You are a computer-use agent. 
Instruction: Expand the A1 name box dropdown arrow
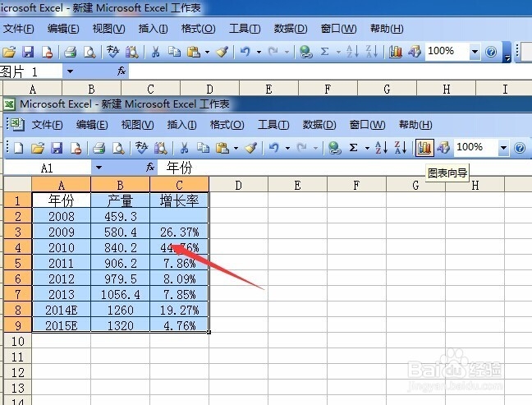click(99, 168)
